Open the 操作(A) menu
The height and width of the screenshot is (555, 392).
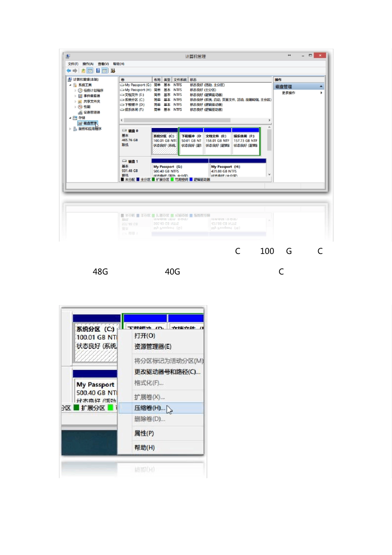pyautogui.click(x=88, y=64)
